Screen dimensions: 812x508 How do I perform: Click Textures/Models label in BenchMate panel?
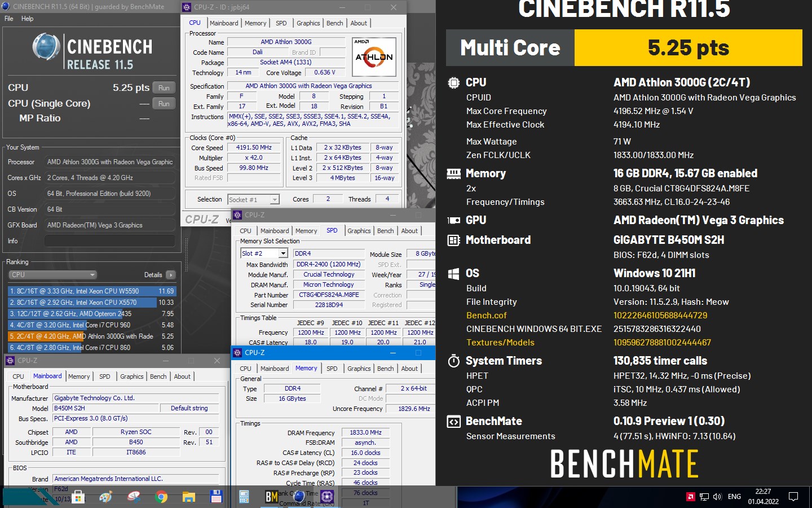[500, 343]
